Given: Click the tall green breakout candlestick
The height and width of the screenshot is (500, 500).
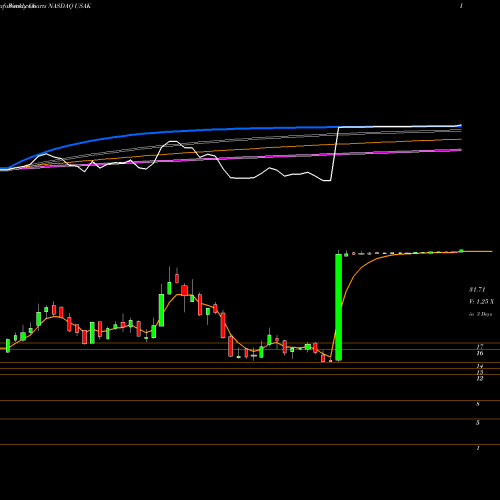Looking at the screenshot, I should (338, 307).
